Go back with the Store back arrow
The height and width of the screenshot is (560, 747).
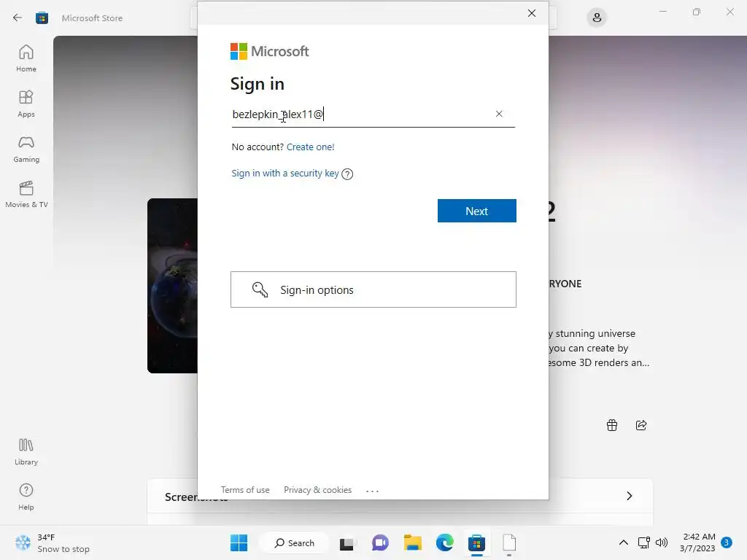pos(18,18)
